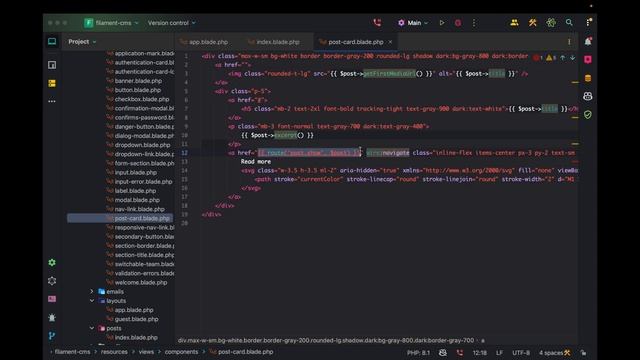Click the PHP: 8.1 language level indicator
Image resolution: width=640 pixels, height=360 pixels.
point(418,353)
